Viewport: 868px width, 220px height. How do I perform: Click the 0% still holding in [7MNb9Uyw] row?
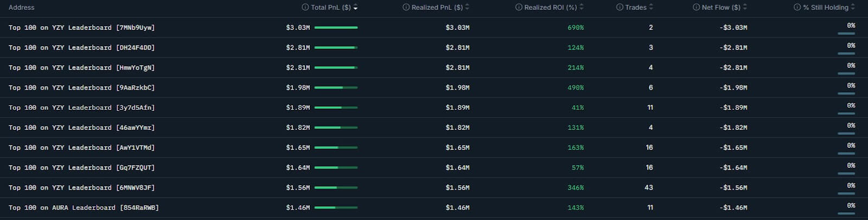pyautogui.click(x=851, y=26)
